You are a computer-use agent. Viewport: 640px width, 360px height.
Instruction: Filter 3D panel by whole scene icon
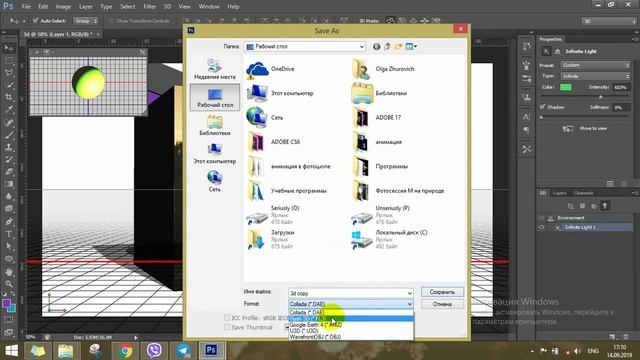point(571,206)
